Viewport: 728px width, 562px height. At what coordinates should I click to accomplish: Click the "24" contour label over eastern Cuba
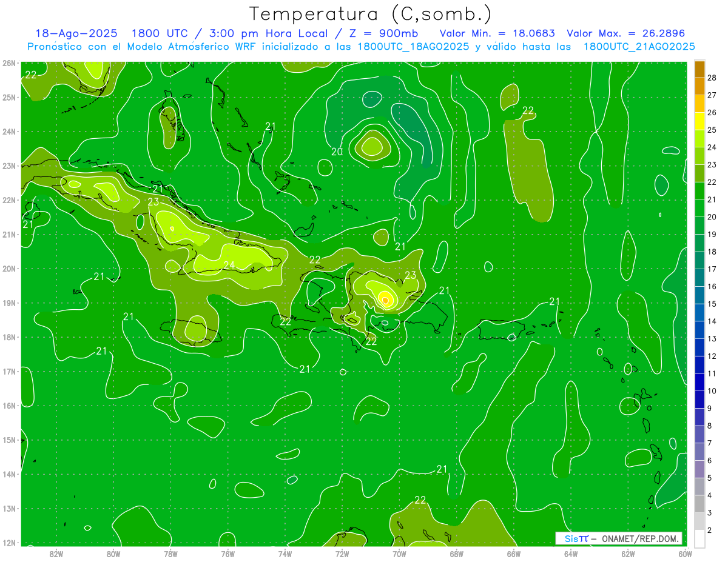tap(229, 265)
